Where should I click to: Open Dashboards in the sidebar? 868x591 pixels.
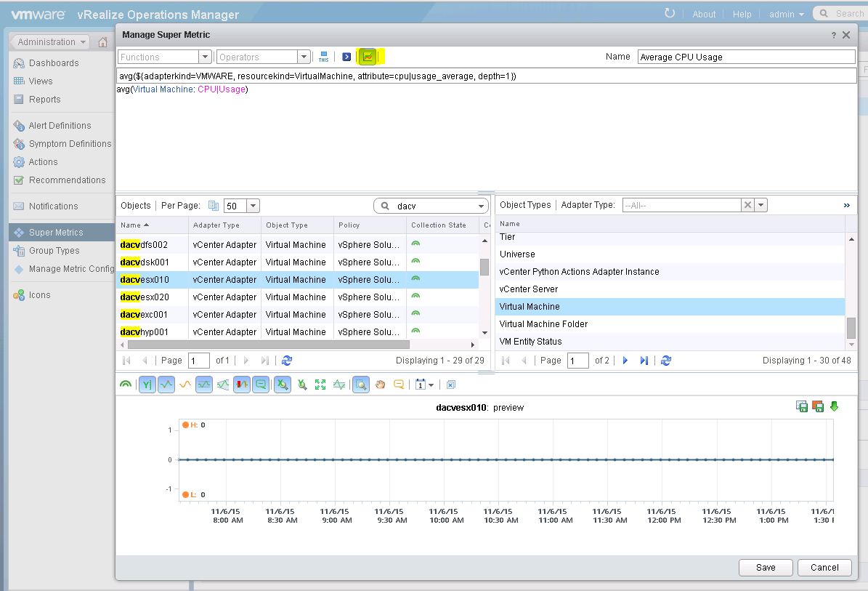pos(54,63)
